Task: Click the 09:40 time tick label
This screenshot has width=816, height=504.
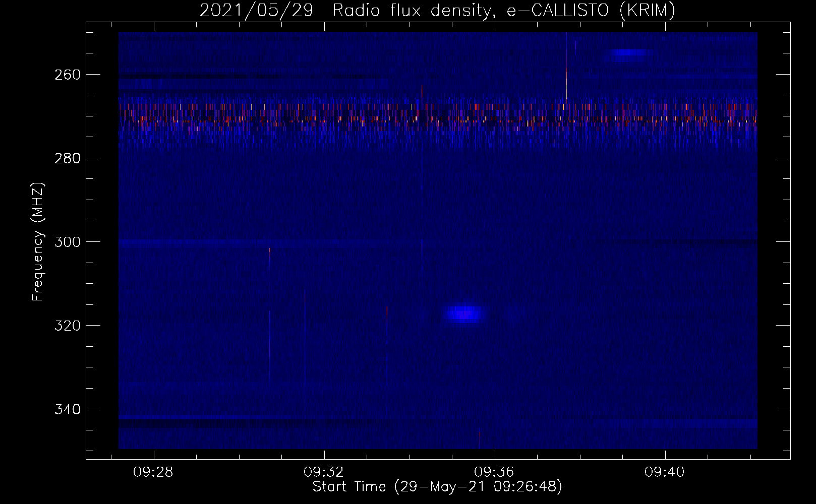Action: 665,472
